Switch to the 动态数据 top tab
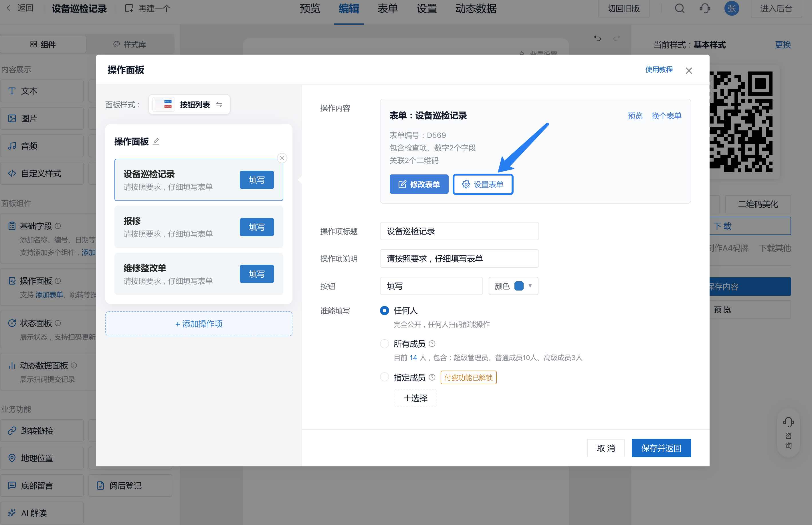 [476, 9]
